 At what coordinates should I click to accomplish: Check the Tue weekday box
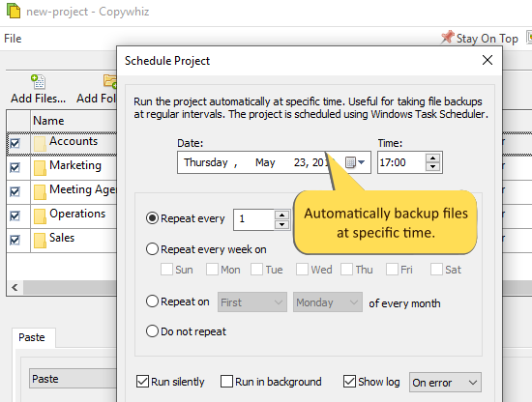[257, 270]
